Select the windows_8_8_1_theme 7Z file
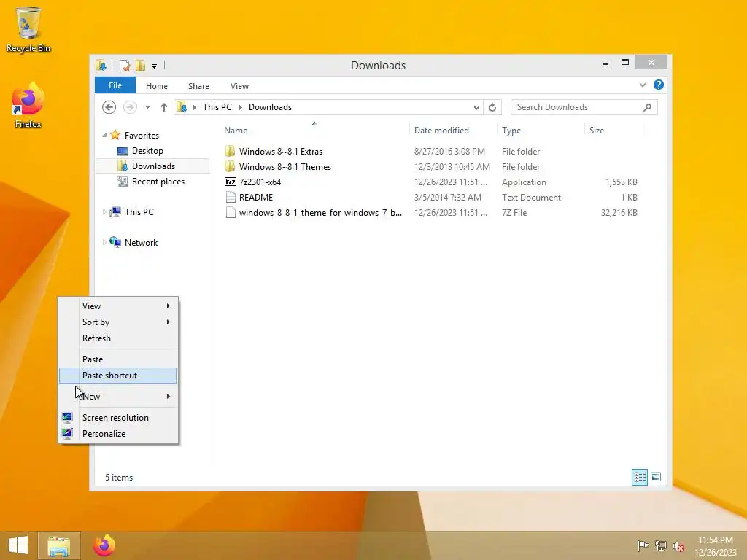The height and width of the screenshot is (560, 747). click(320, 213)
